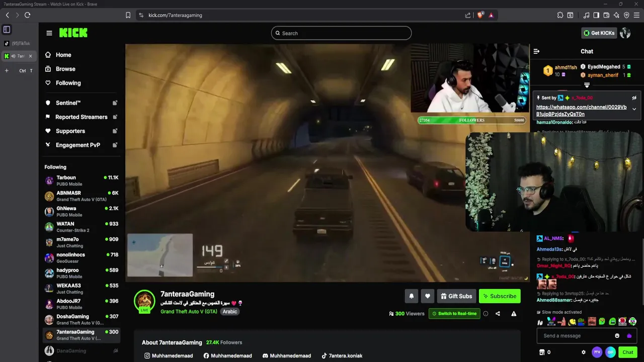Insert the Patrick pointing quick emote
This screenshot has height=362, width=644.
[x=561, y=322]
